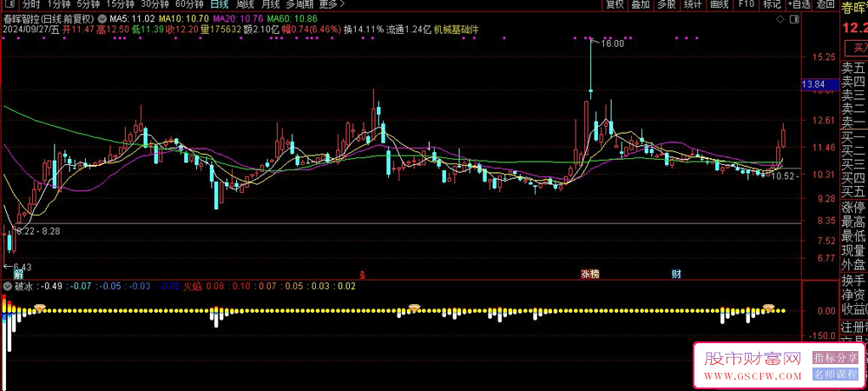Open the 多周期 multi-period view
The width and height of the screenshot is (868, 391).
(299, 4)
